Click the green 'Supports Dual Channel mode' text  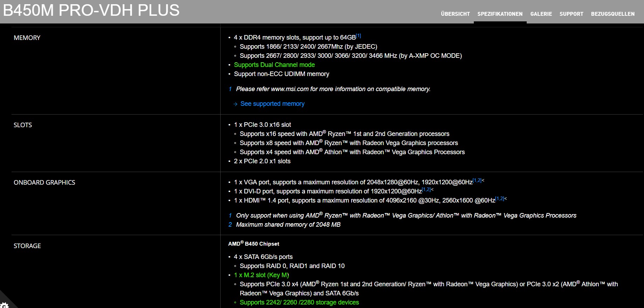[x=274, y=65]
